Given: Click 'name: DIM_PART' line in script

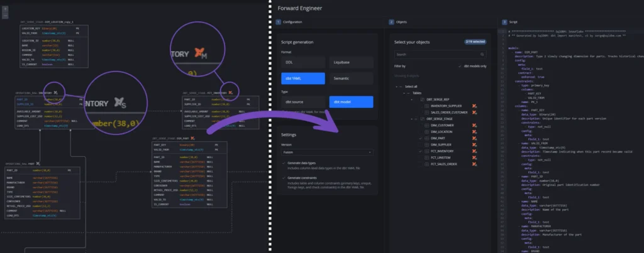Looking at the screenshot, I should [x=524, y=52].
